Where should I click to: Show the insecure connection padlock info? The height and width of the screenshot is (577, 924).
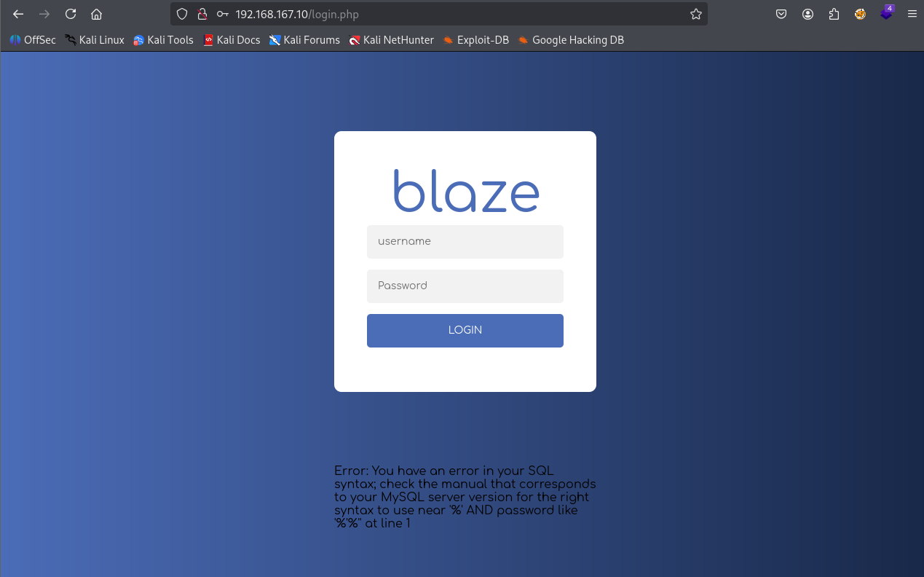tap(202, 14)
